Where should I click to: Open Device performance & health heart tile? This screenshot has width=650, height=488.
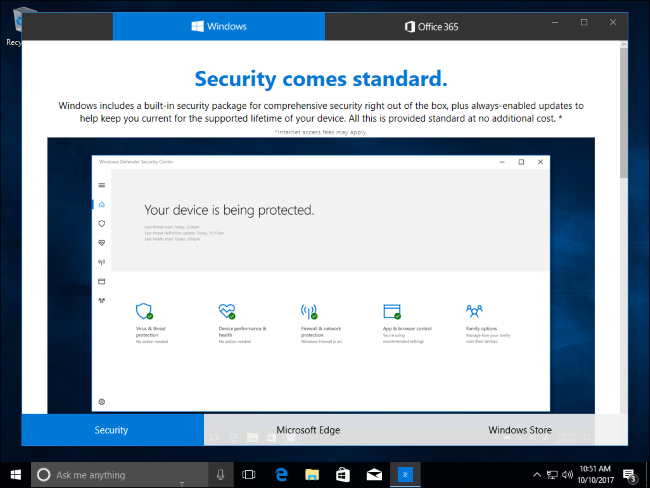pos(227,311)
